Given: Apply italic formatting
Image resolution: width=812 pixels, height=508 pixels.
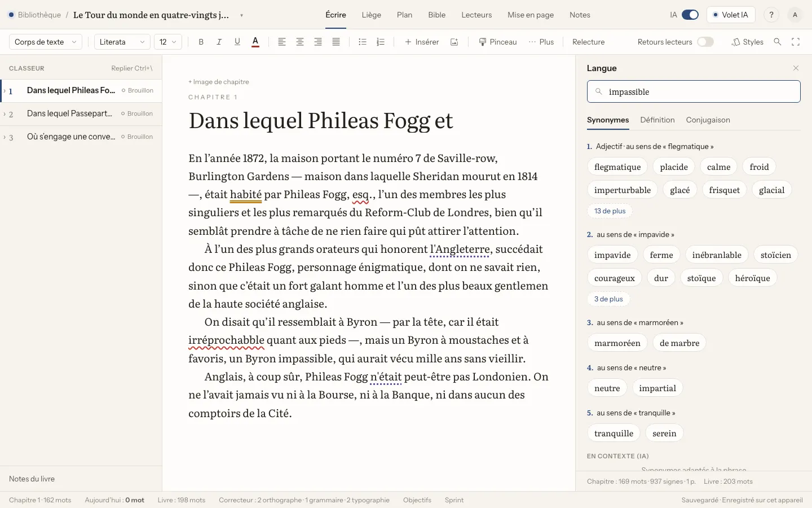Looking at the screenshot, I should pyautogui.click(x=219, y=42).
